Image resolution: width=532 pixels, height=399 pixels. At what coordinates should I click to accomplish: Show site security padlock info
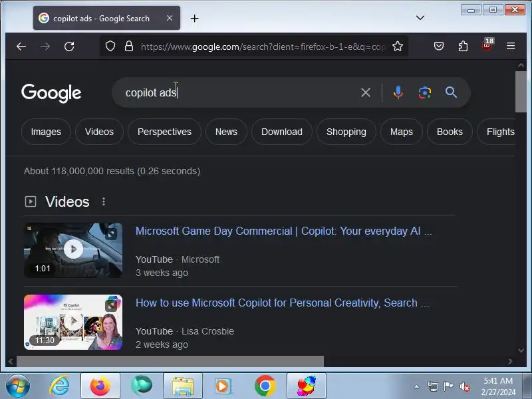coord(129,46)
